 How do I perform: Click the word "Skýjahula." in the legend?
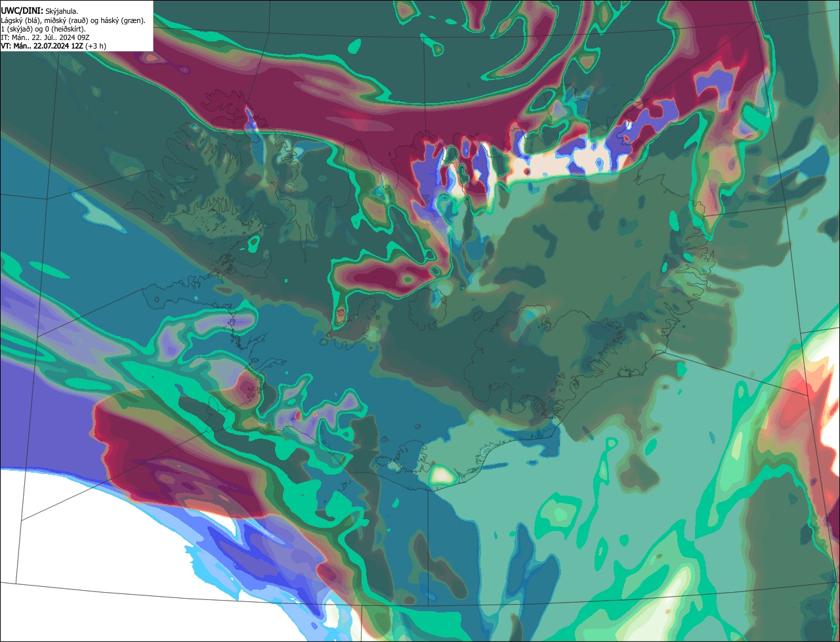click(x=62, y=12)
